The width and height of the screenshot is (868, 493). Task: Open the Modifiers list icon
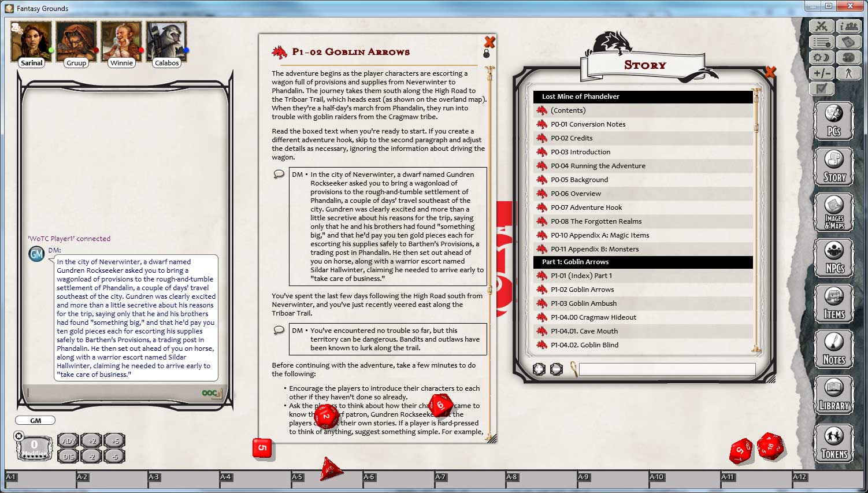click(x=822, y=42)
